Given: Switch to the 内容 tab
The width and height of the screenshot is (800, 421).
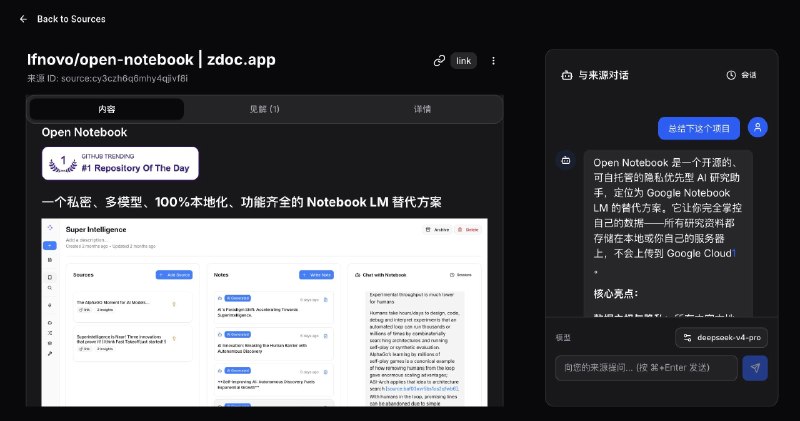Looking at the screenshot, I should coord(107,109).
